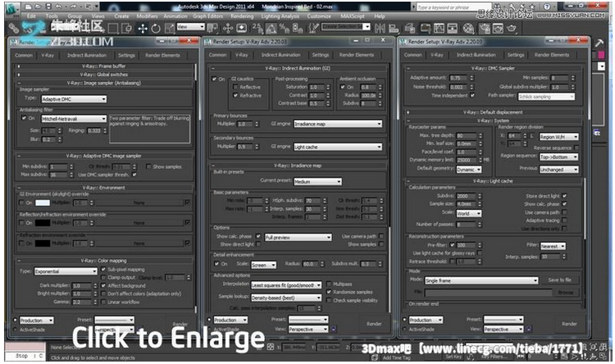This screenshot has width=615, height=364.
Task: Open Current preset Medium dropdown
Action: (x=317, y=182)
